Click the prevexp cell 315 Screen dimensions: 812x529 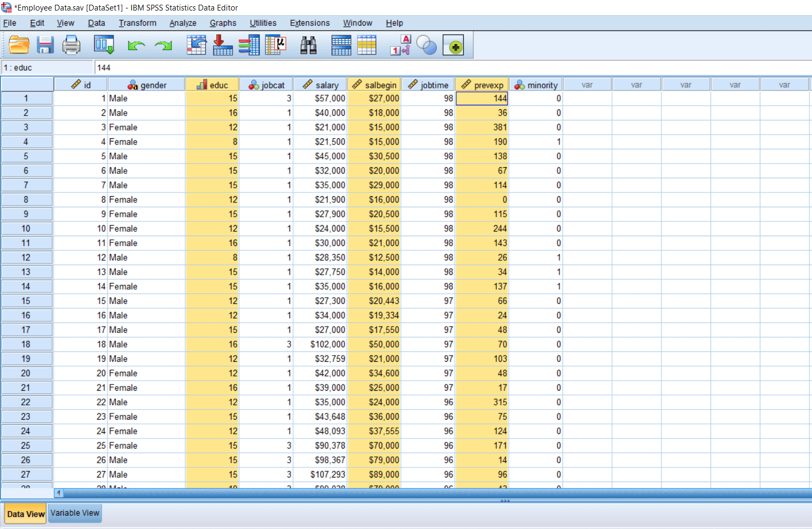(482, 402)
